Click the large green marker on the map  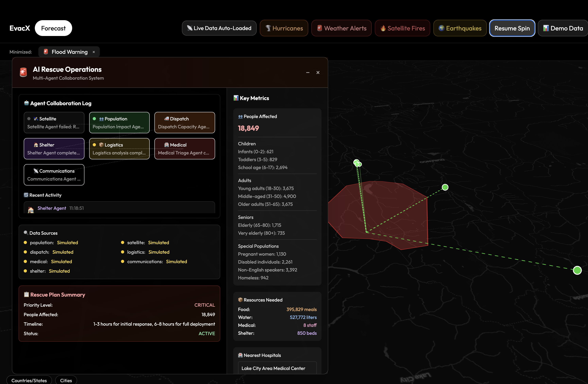click(577, 270)
